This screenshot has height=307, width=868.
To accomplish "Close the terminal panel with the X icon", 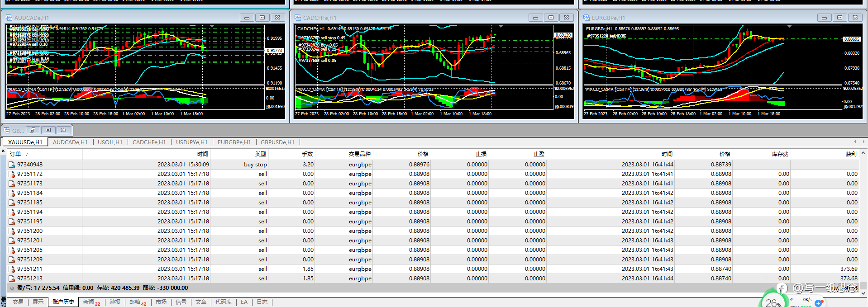I will [x=3, y=151].
